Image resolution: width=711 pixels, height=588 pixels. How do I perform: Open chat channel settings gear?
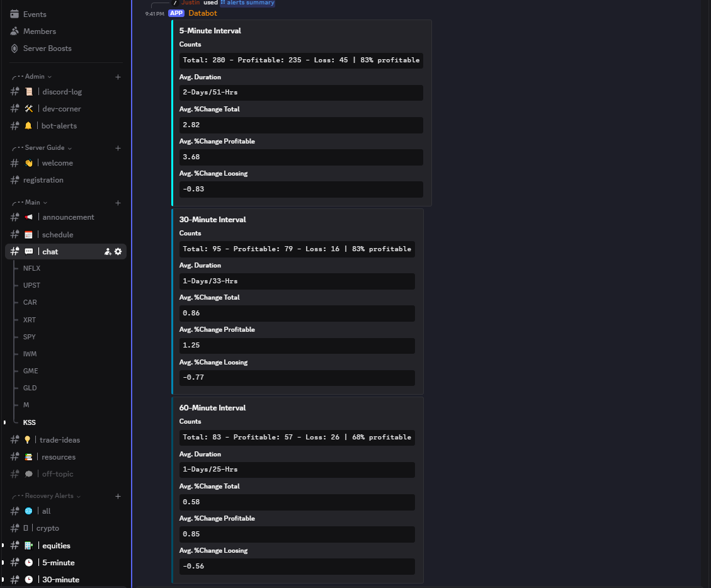click(x=118, y=252)
